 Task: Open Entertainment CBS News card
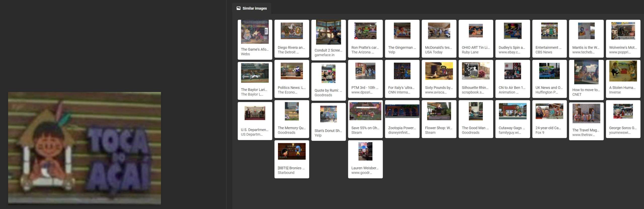(549, 39)
